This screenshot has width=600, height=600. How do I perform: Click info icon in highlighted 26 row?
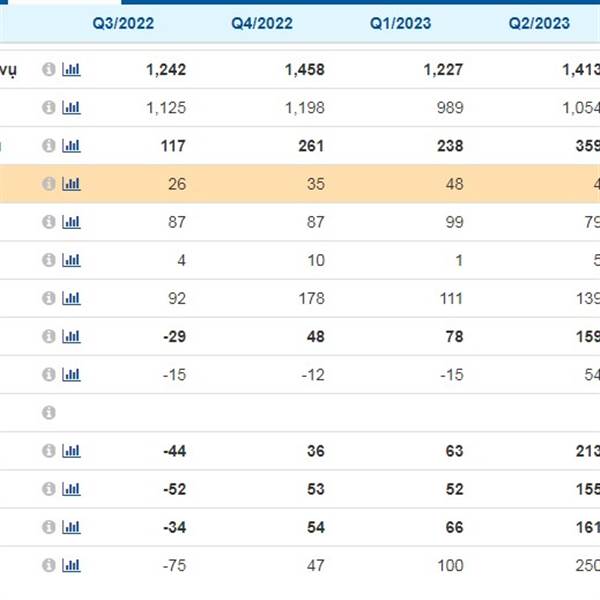(49, 184)
